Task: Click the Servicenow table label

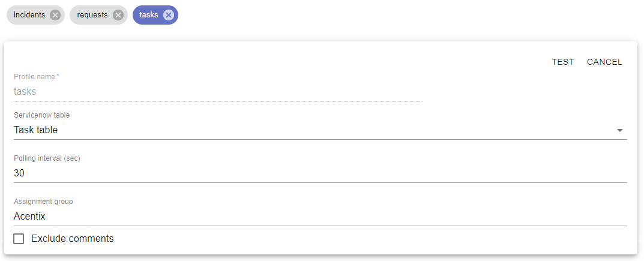Action: (x=42, y=115)
